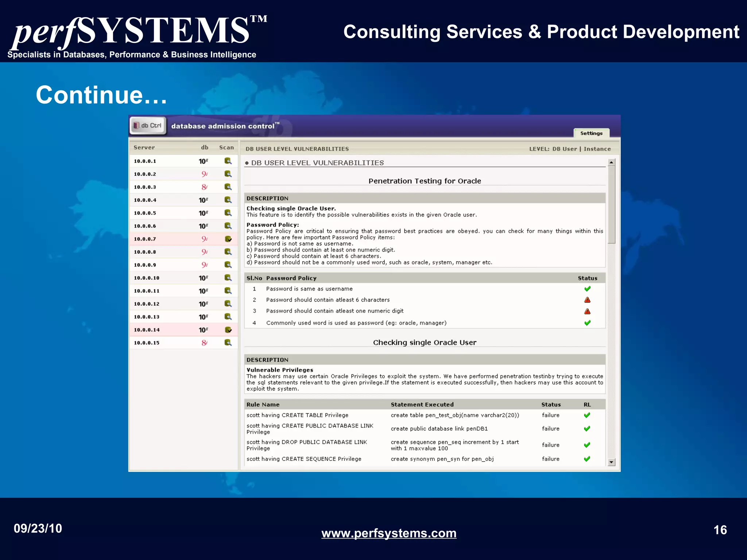
Task: Open the completed scan icon for 10.0.0.14
Action: (x=228, y=330)
